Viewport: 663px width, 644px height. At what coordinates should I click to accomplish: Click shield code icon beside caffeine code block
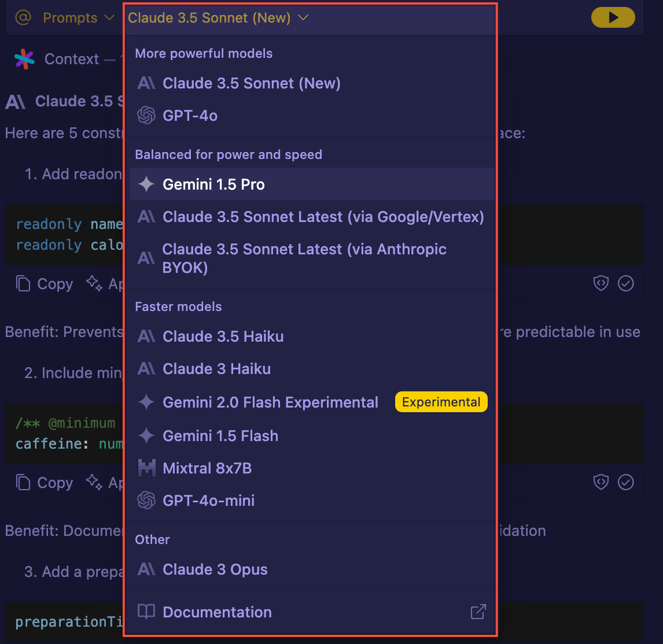point(601,482)
